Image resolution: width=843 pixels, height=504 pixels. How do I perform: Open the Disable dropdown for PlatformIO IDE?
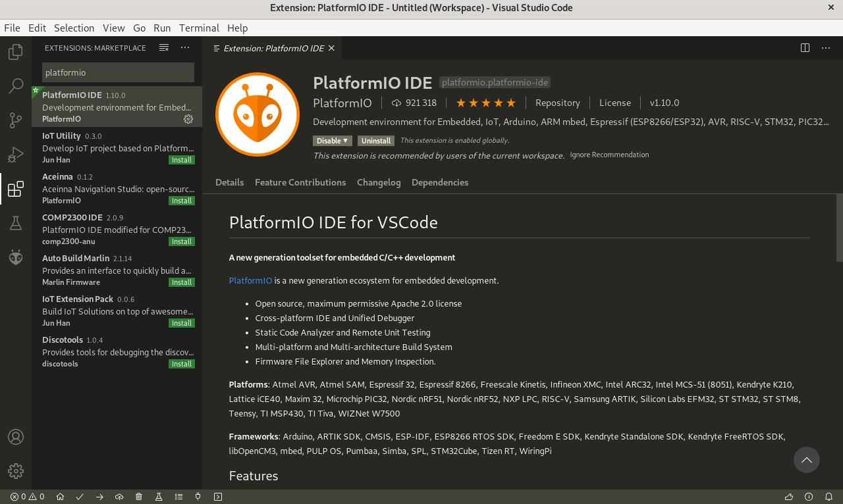coord(332,141)
